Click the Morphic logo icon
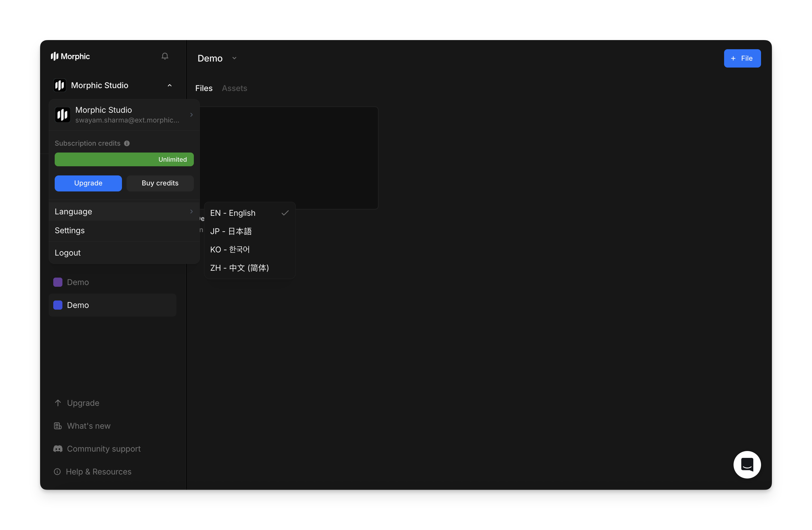 [x=55, y=56]
